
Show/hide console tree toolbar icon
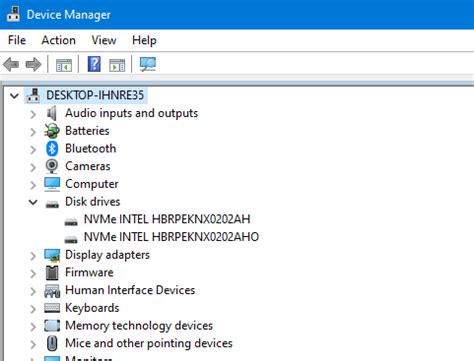point(64,65)
